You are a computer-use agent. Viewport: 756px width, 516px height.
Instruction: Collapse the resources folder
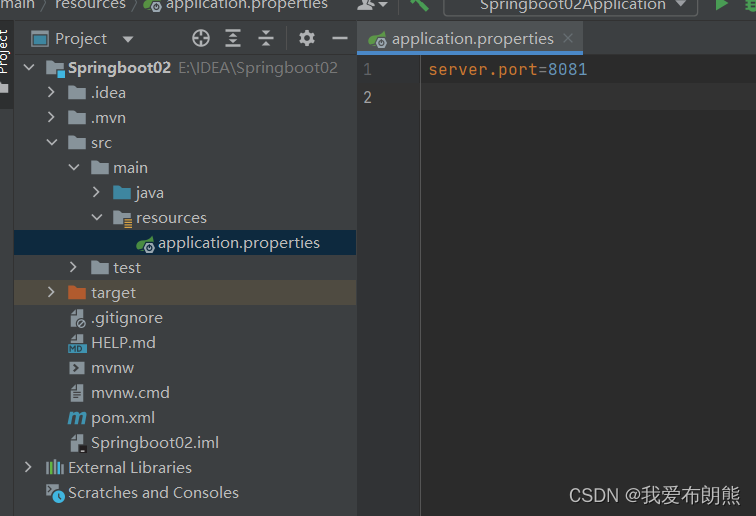(x=97, y=217)
